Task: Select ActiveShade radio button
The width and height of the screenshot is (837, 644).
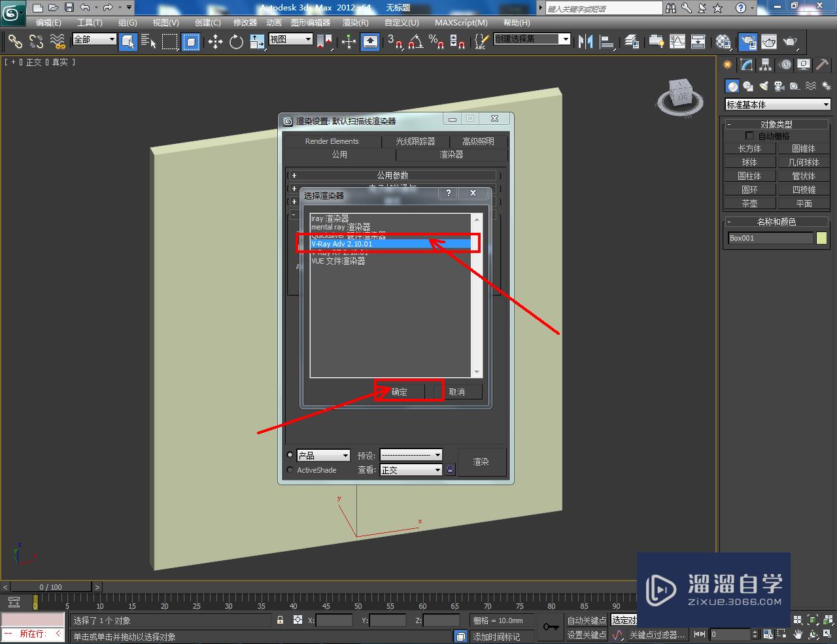Action: point(290,470)
